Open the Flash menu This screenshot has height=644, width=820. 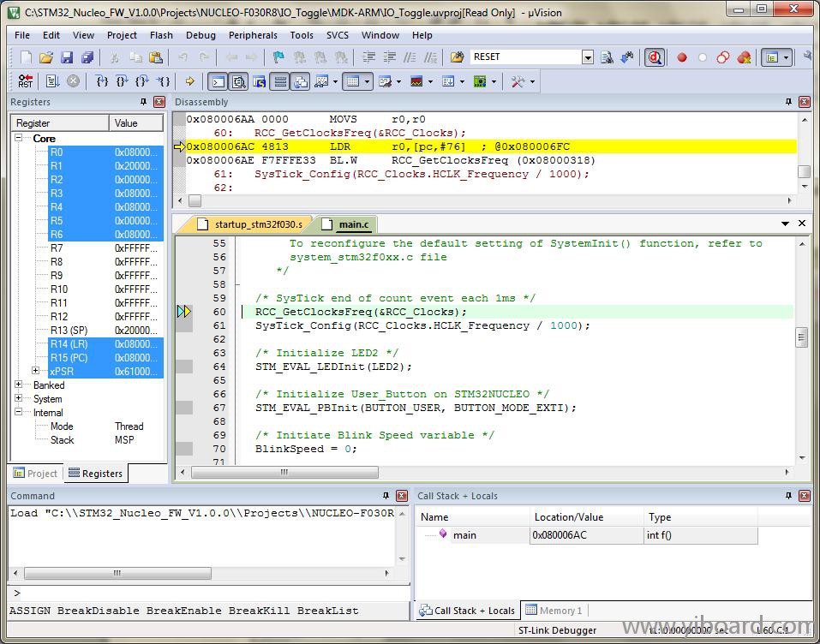click(x=161, y=35)
